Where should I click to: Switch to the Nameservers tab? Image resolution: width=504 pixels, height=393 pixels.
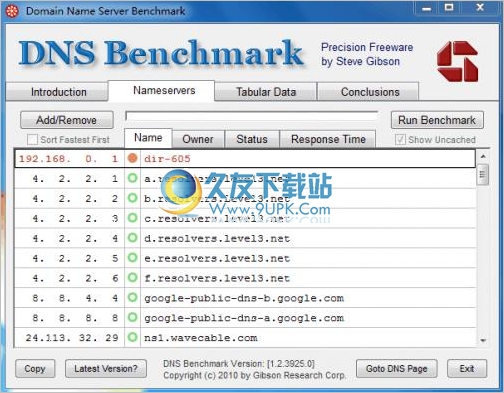[x=162, y=91]
